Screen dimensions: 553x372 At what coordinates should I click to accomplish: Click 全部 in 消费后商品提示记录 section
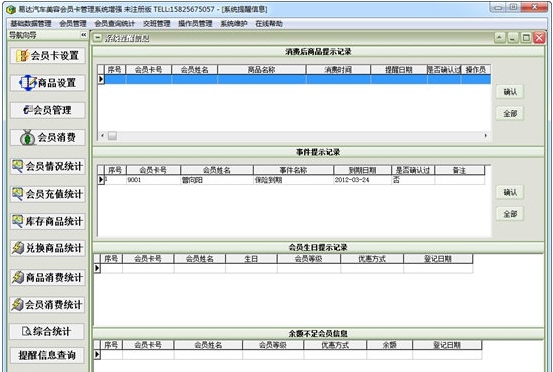pyautogui.click(x=510, y=114)
